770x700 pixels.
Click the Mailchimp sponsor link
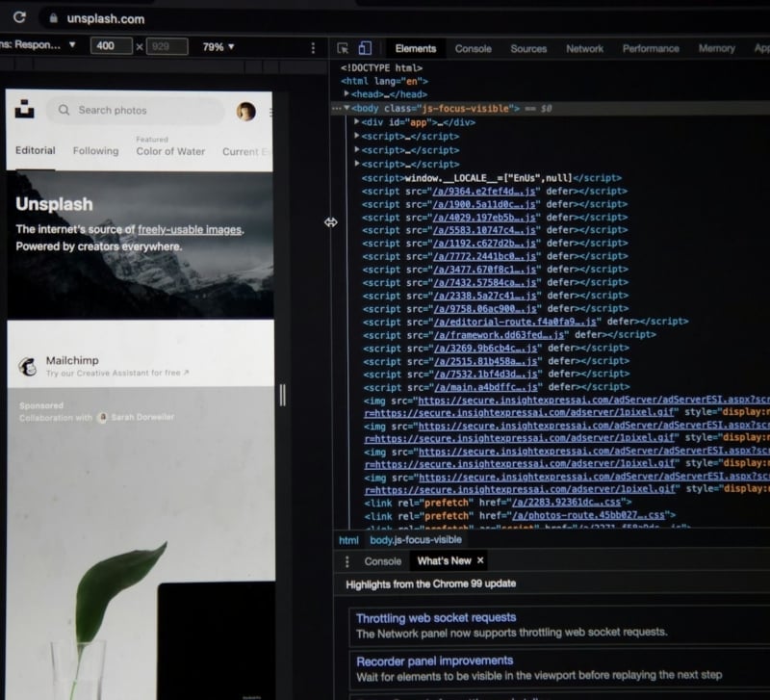point(72,360)
